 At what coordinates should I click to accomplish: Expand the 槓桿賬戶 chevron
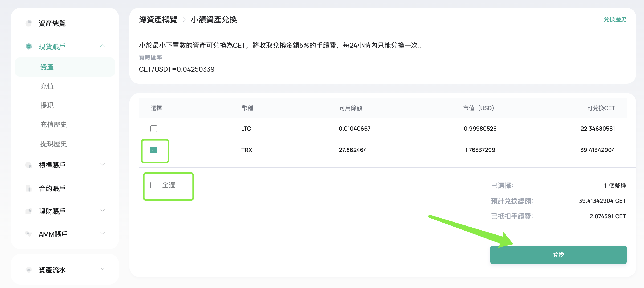103,164
